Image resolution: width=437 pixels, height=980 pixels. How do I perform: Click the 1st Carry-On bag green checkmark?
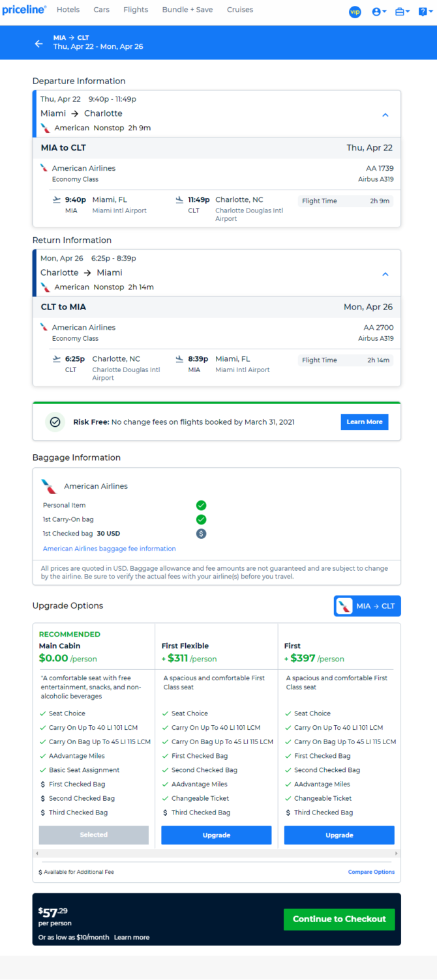tap(202, 519)
